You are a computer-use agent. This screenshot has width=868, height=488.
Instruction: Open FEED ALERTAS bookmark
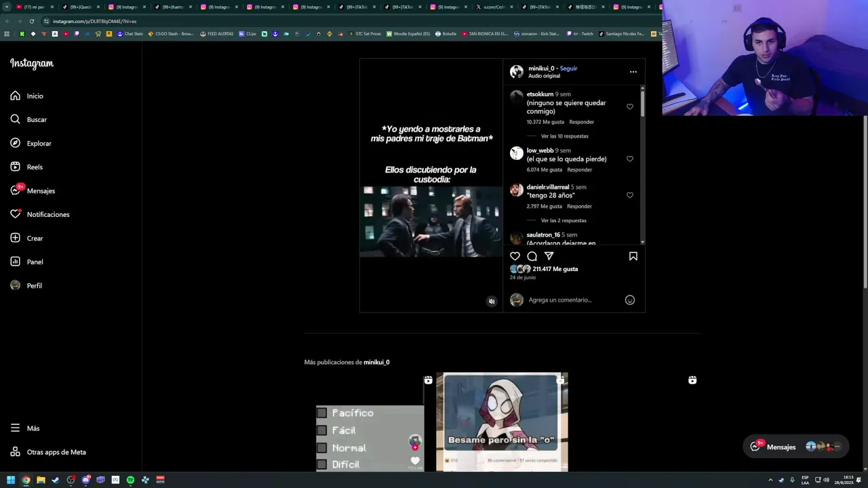[216, 34]
